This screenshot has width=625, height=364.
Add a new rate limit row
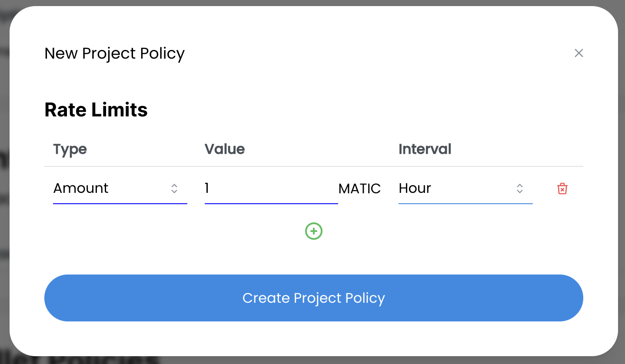(x=313, y=231)
